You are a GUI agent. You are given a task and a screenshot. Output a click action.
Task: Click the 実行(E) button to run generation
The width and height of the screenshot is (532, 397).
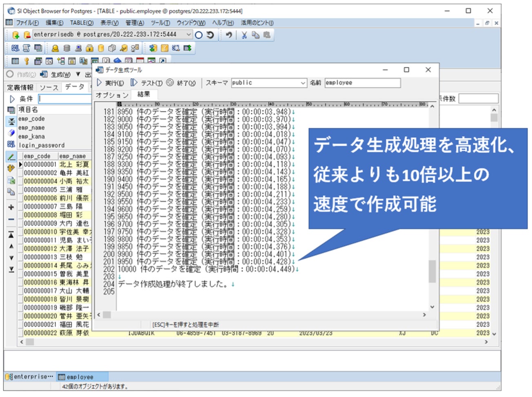(113, 82)
